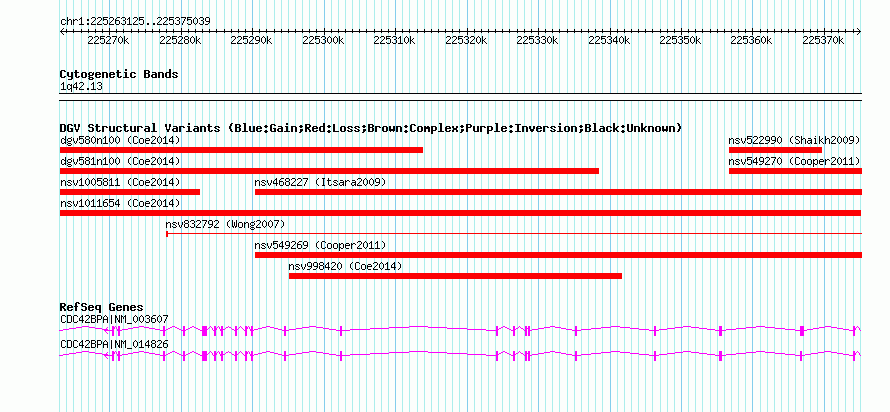This screenshot has height=412, width=890.
Task: Open nsv998420 (Coe2014) variant label
Action: (345, 266)
